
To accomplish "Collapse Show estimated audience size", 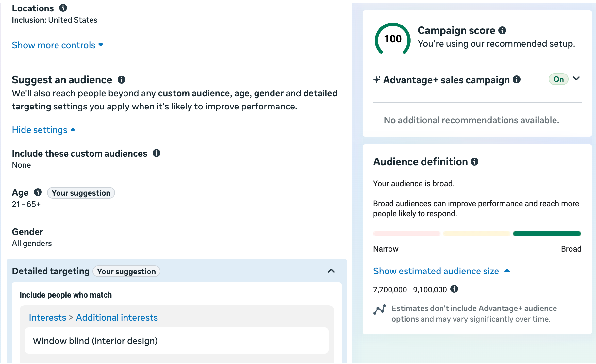I will click(x=441, y=271).
